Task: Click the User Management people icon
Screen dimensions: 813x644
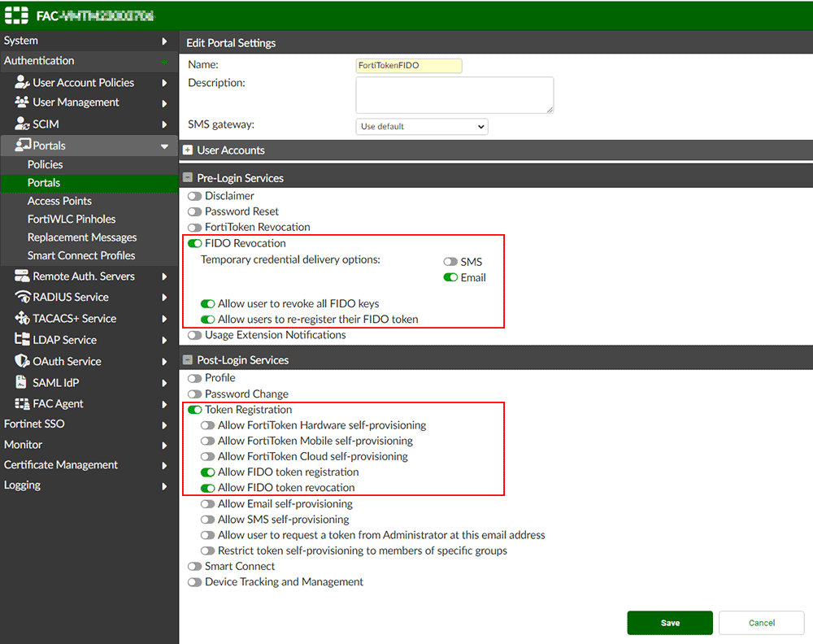Action: click(x=22, y=102)
